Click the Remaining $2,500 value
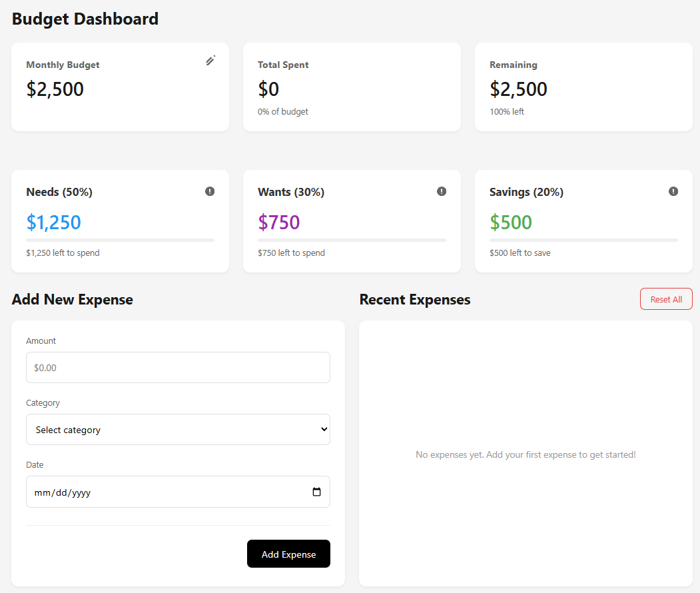The height and width of the screenshot is (593, 700). [x=518, y=89]
